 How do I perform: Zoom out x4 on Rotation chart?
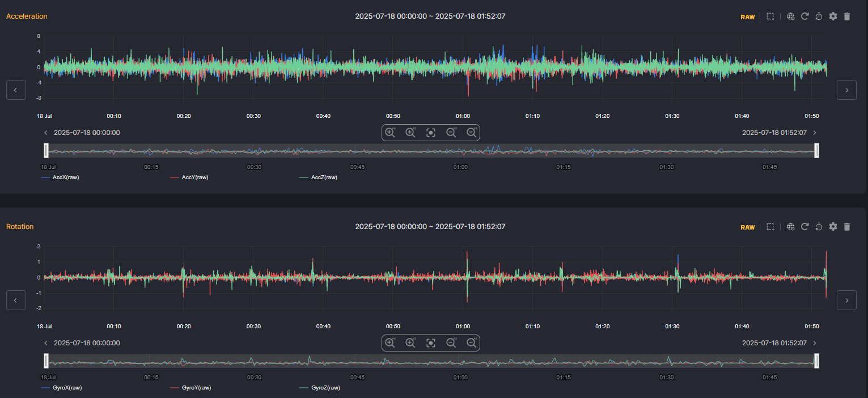coord(472,343)
